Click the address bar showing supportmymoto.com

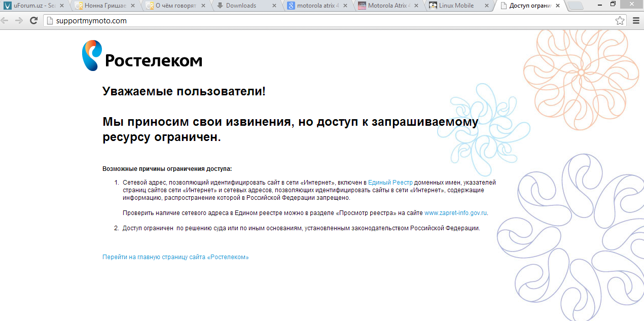[x=304, y=21]
